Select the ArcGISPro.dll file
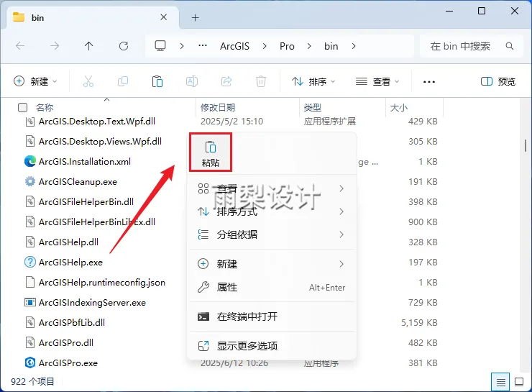Viewport: 532px width, 392px height. point(66,342)
